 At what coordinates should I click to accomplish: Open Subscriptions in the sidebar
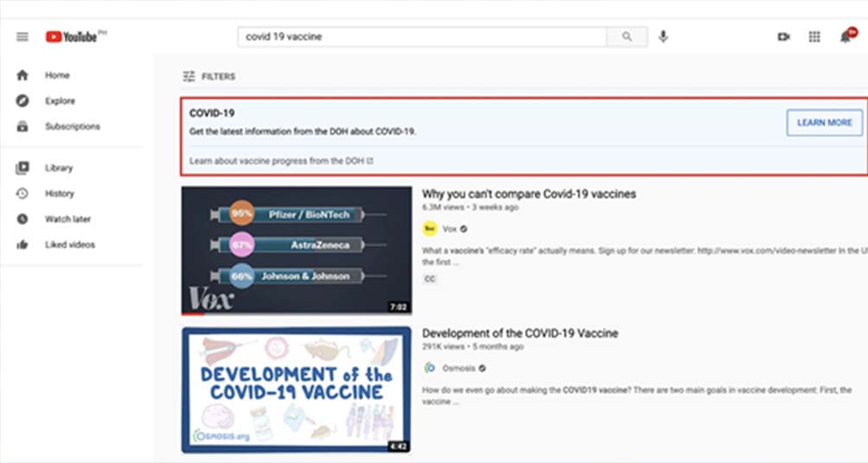pyautogui.click(x=73, y=126)
